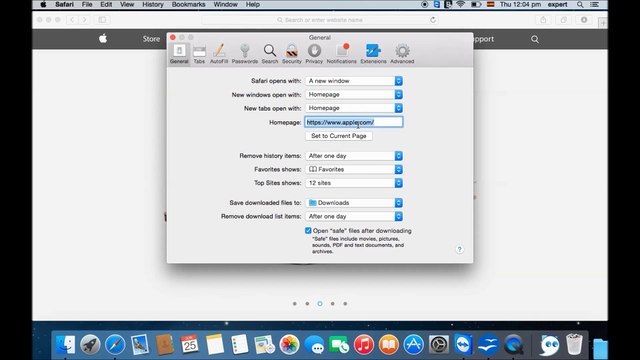Screen dimensions: 640x360
Task: Open the Passwords preferences pane
Action: coord(245,54)
